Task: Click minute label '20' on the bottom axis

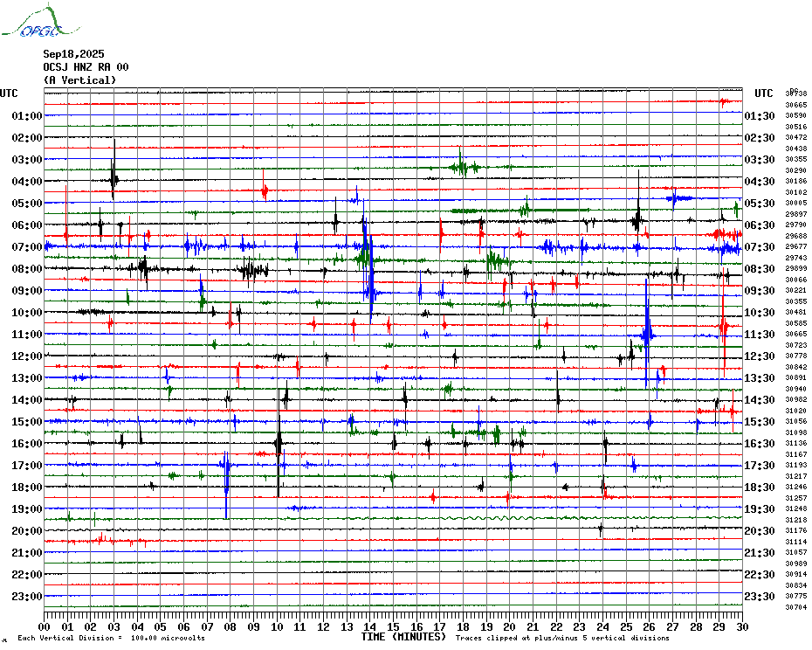Action: 510,627
